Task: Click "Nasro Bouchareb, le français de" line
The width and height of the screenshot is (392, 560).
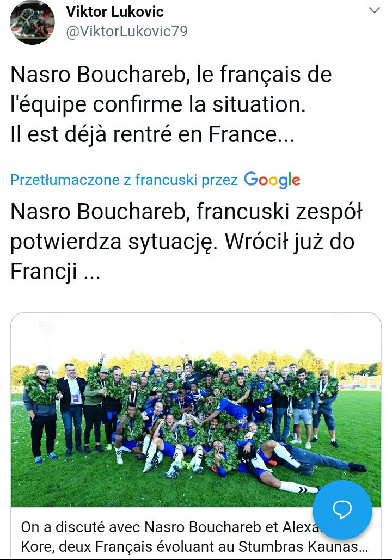Action: [x=171, y=75]
